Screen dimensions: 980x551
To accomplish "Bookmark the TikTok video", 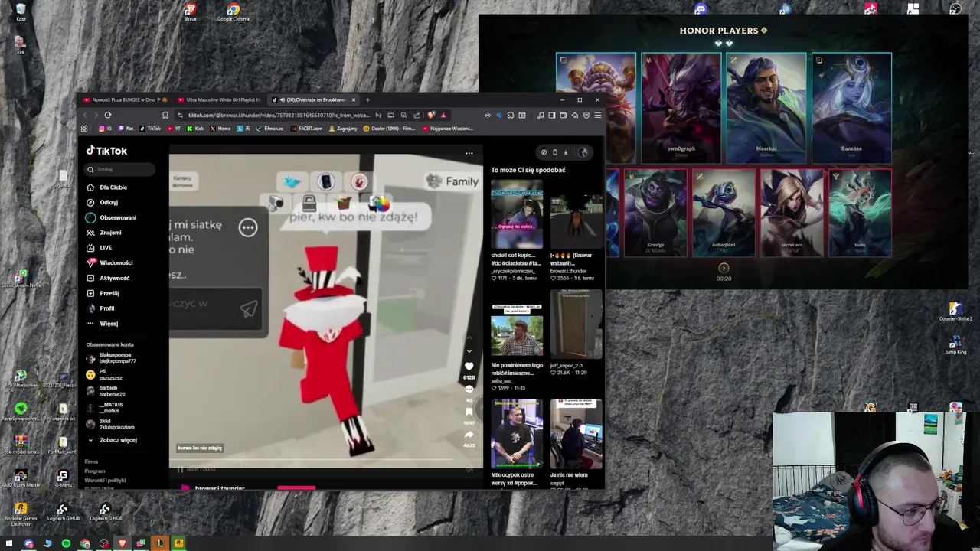I will [469, 412].
